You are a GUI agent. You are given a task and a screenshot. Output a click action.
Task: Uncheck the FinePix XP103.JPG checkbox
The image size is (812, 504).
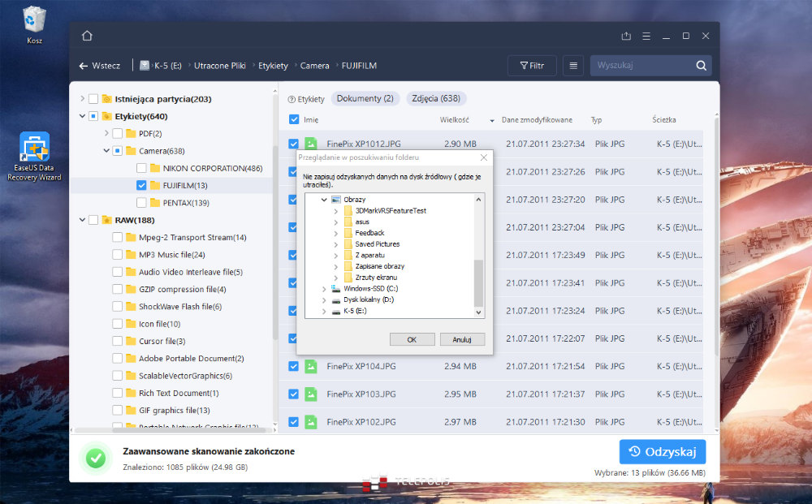tap(294, 394)
